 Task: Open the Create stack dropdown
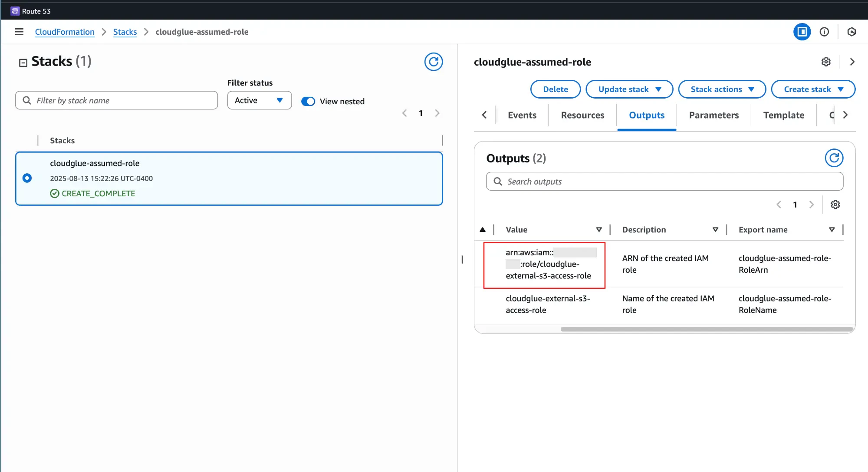[813, 89]
